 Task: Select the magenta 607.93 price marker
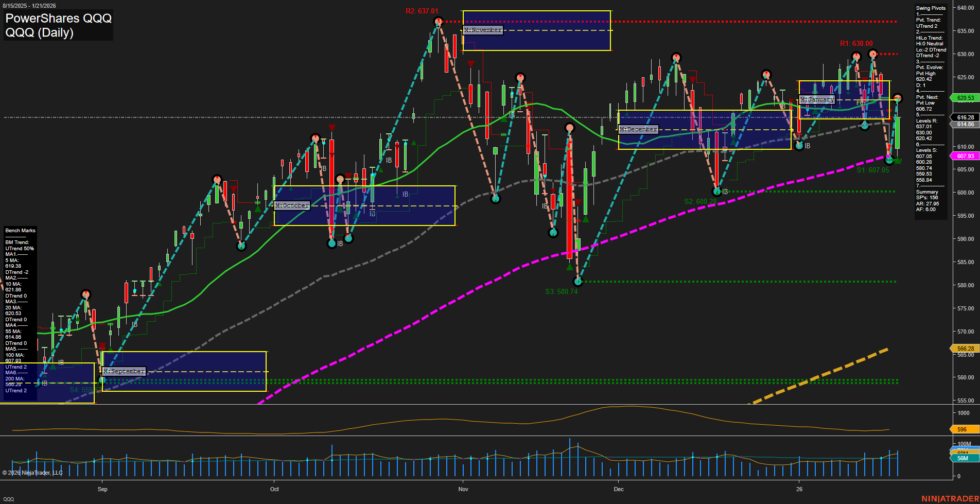point(965,156)
